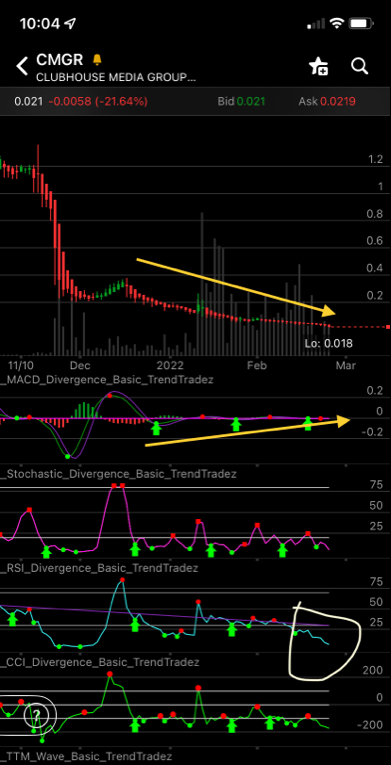Screen dimensions: 391x765
Task: Tap the 11/10 date axis label
Action: pyautogui.click(x=21, y=365)
